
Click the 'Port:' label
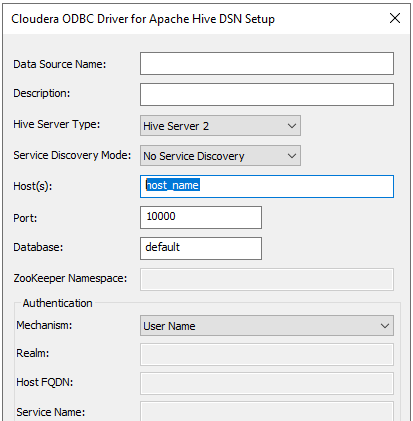point(25,218)
